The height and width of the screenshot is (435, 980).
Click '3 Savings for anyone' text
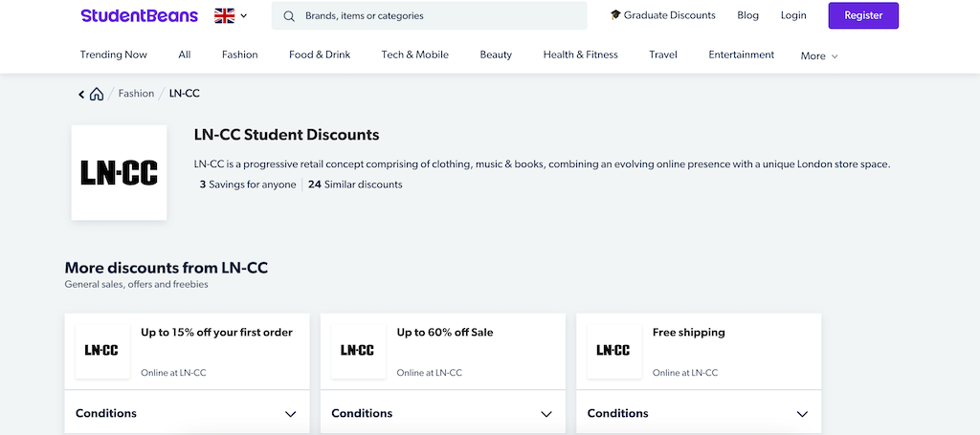point(248,185)
